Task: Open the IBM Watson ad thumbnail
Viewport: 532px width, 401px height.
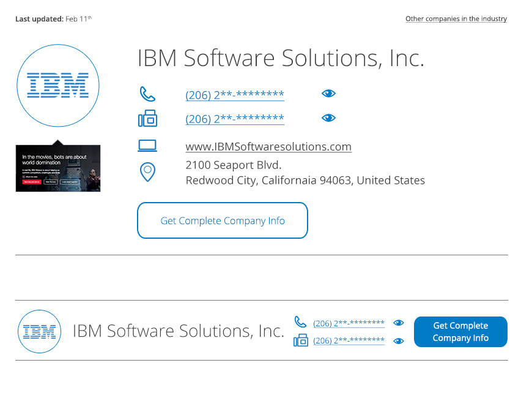Action: pyautogui.click(x=58, y=168)
